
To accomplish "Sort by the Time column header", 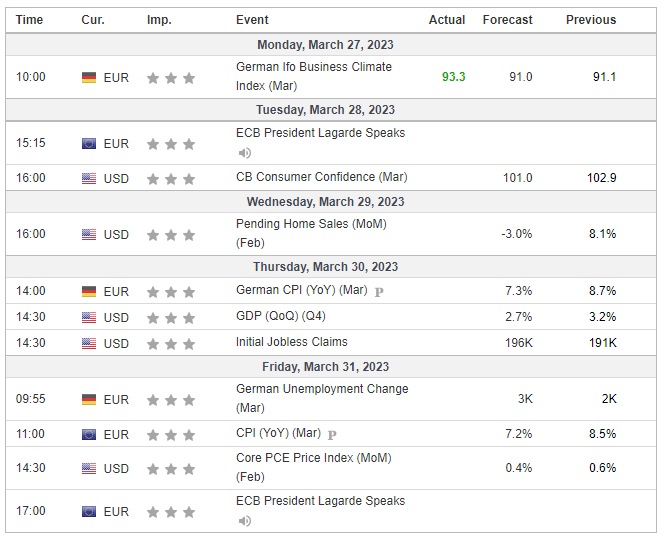I will coord(29,20).
